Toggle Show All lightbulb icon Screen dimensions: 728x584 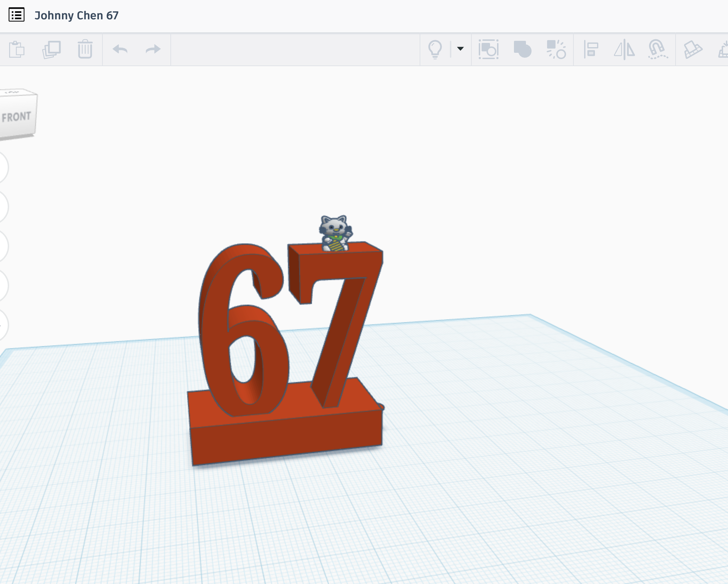pos(435,49)
